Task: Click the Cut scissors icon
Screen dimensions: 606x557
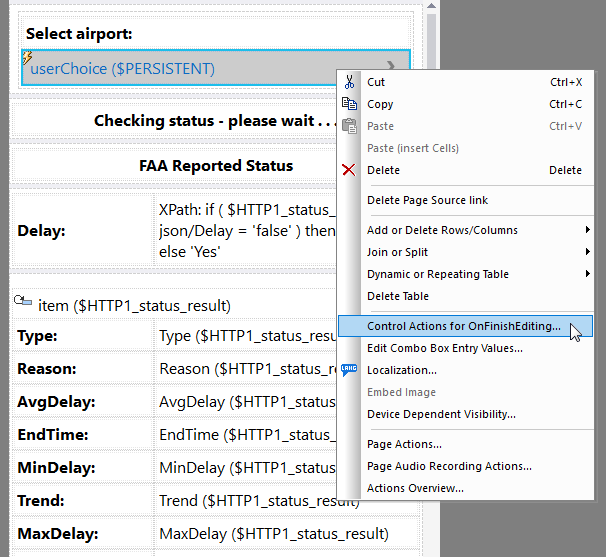Action: point(349,82)
